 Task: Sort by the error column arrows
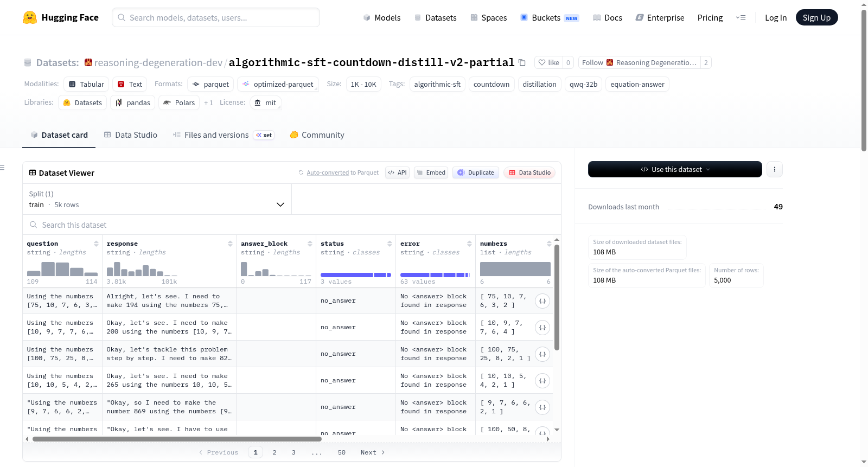point(469,244)
